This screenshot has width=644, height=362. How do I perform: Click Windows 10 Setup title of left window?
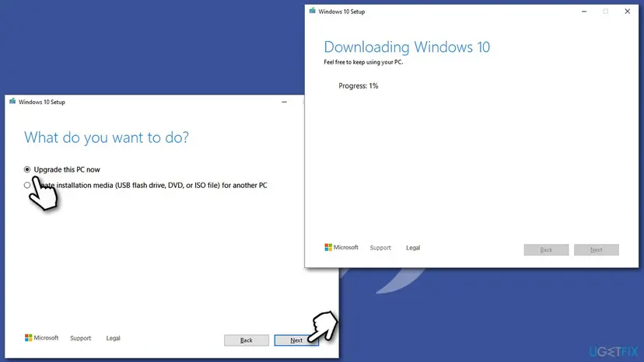tap(42, 102)
